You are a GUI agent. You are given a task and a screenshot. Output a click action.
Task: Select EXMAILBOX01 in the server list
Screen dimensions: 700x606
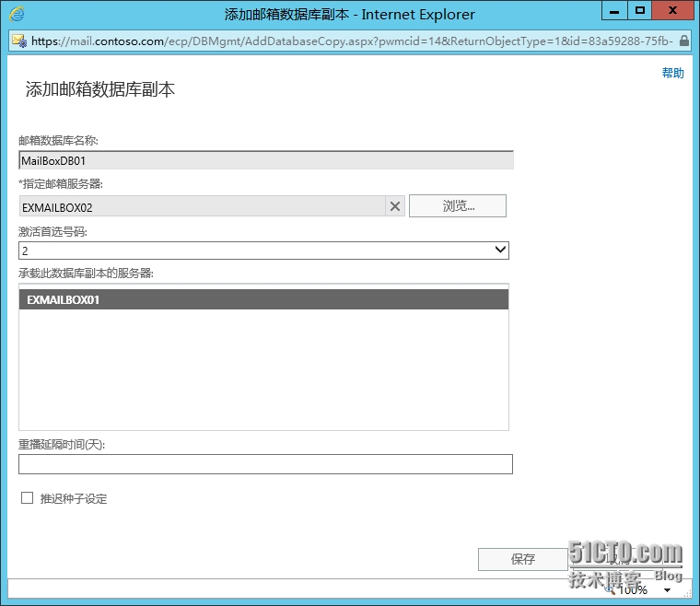click(262, 299)
